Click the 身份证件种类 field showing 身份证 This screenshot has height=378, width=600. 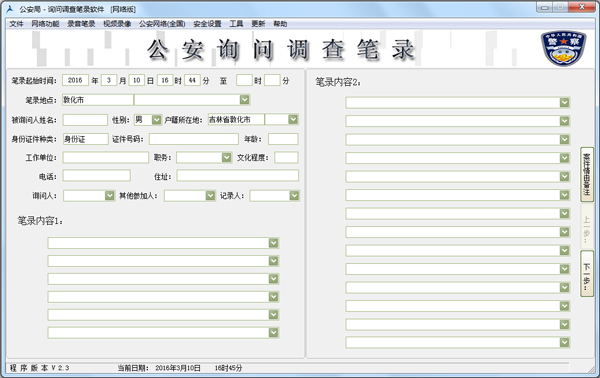click(x=86, y=139)
